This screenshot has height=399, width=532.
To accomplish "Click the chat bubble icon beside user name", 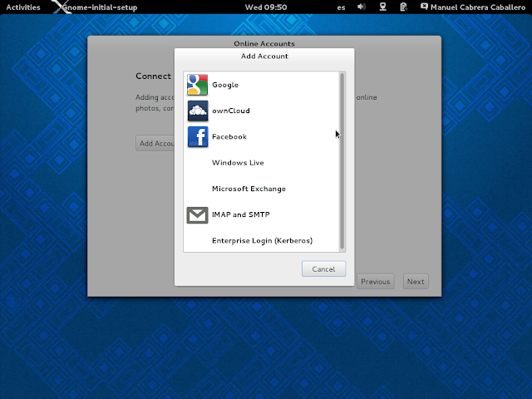I will point(424,7).
